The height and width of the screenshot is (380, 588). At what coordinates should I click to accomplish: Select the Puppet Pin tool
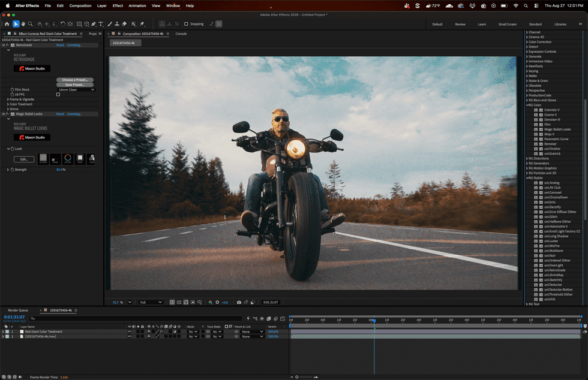142,24
